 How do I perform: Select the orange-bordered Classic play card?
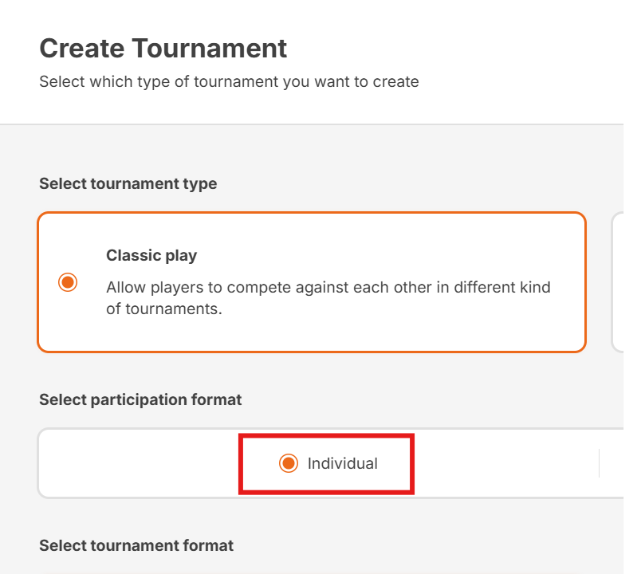click(312, 282)
